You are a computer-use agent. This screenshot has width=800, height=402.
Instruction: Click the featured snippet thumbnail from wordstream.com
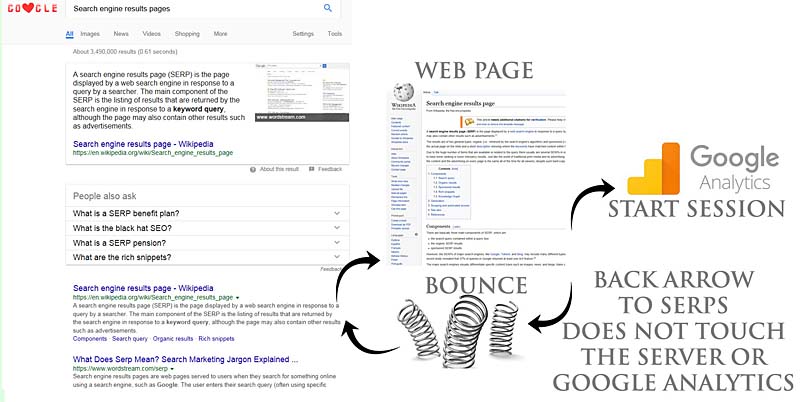(302, 92)
